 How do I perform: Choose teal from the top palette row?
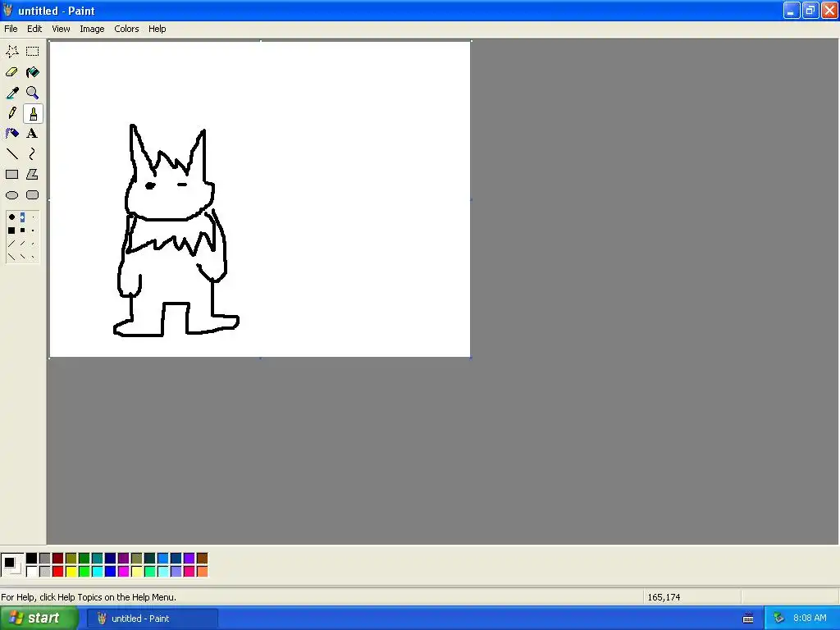click(97, 559)
